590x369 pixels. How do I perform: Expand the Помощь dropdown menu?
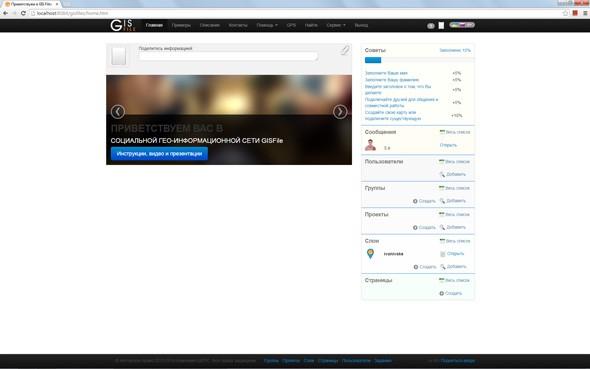coord(267,25)
